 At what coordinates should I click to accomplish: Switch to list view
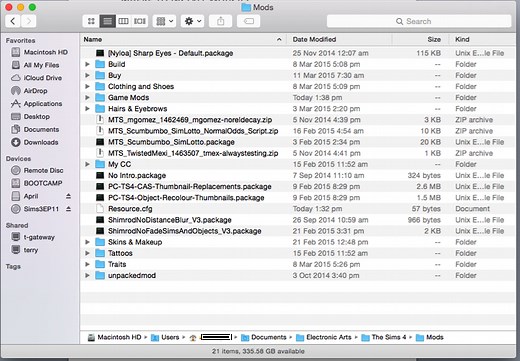(107, 21)
